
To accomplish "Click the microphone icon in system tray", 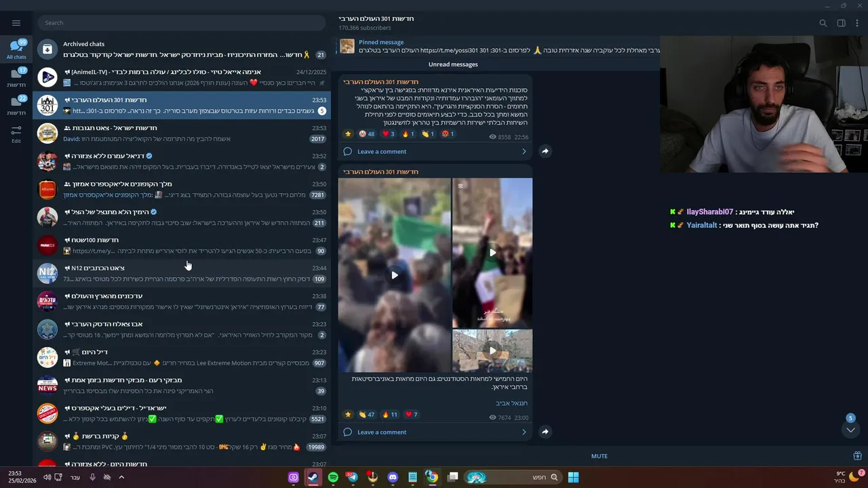I will pyautogui.click(x=92, y=477).
